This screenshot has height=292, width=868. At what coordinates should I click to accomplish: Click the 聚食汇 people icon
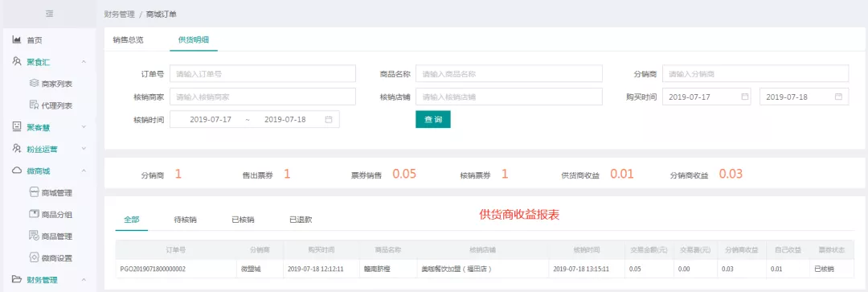coord(17,61)
